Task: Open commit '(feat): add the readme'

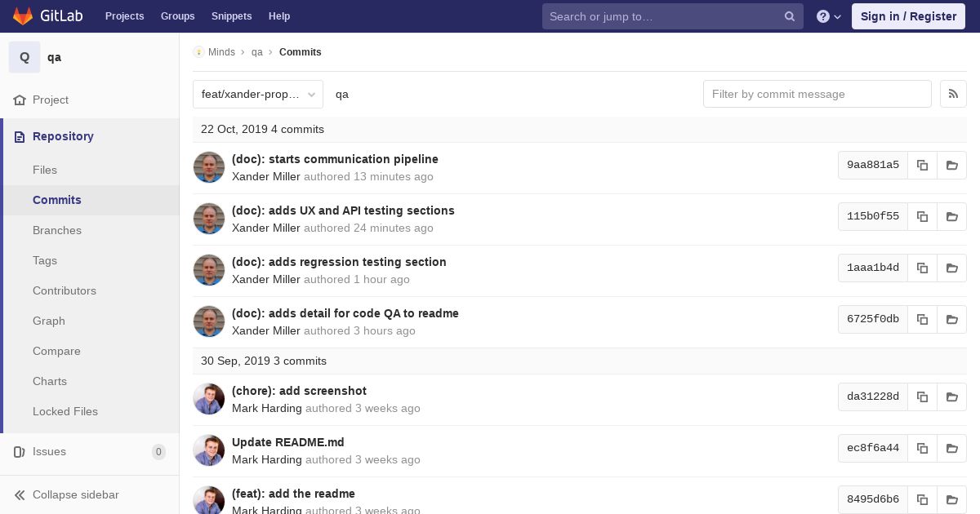Action: click(293, 494)
